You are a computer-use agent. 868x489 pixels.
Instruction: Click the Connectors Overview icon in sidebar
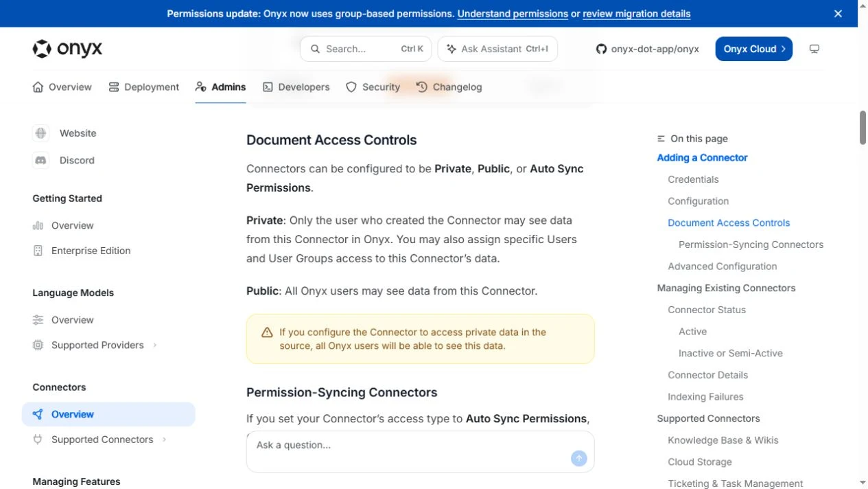(38, 414)
